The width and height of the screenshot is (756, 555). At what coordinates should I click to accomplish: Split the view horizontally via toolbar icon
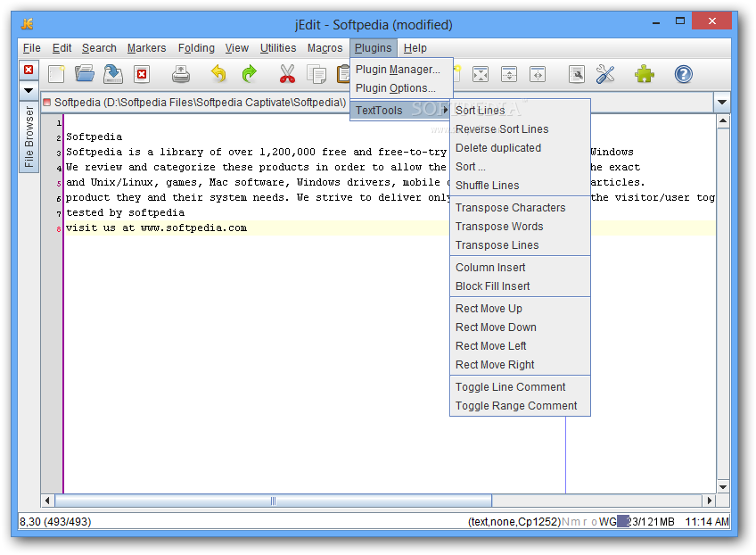[x=509, y=74]
